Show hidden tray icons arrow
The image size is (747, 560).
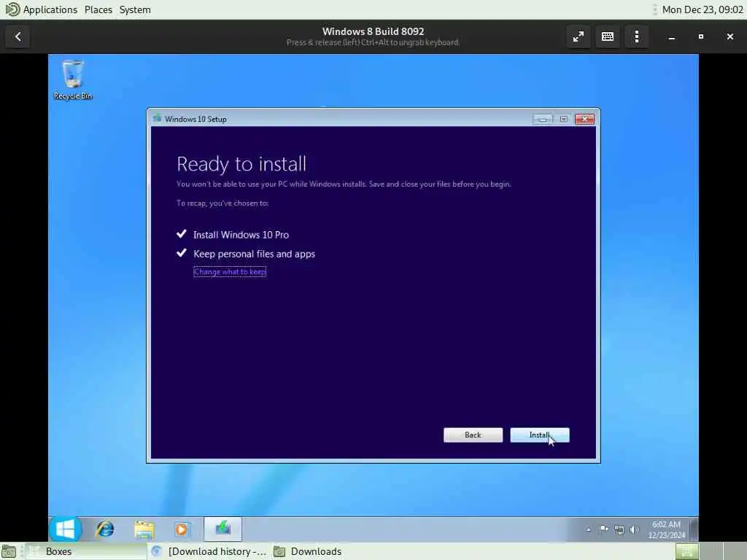(589, 529)
